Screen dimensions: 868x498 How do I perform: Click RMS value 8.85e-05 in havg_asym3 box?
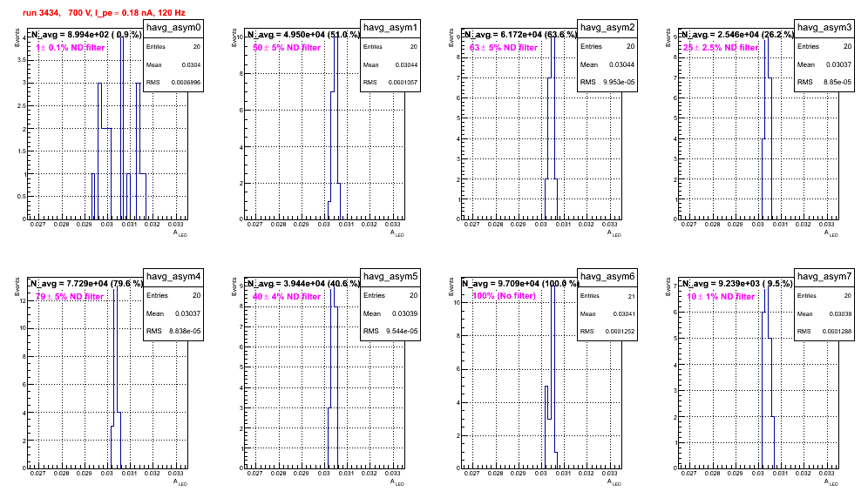tap(838, 82)
